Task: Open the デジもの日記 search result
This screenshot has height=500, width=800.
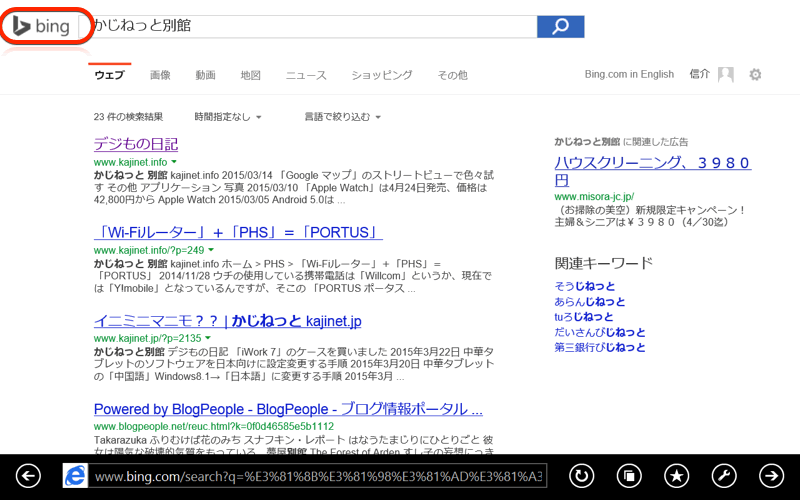Action: coord(136,143)
